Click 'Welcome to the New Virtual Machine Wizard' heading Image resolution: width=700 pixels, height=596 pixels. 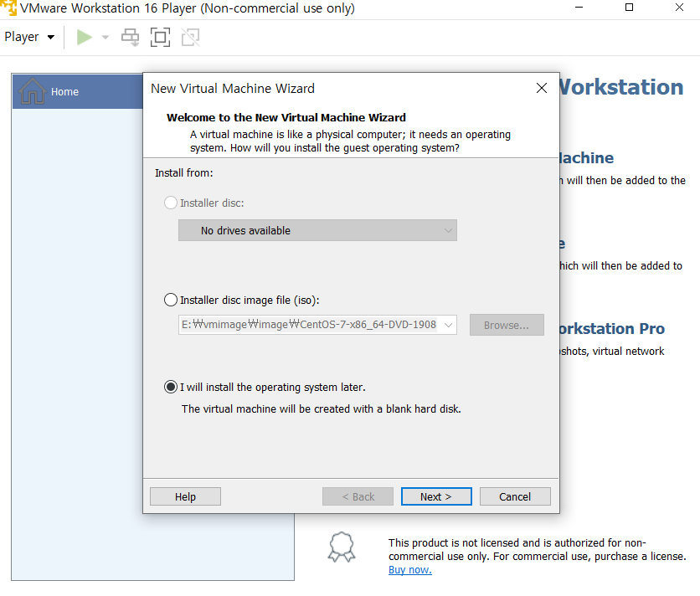286,117
